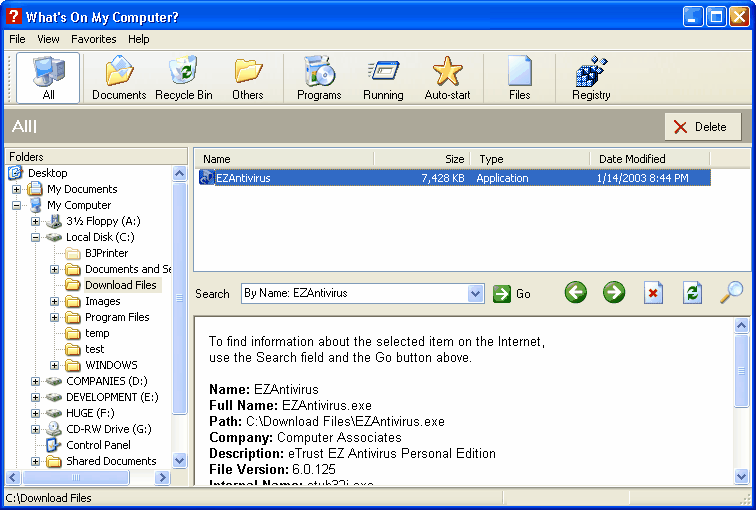
Task: Open the Search type dropdown
Action: [475, 294]
